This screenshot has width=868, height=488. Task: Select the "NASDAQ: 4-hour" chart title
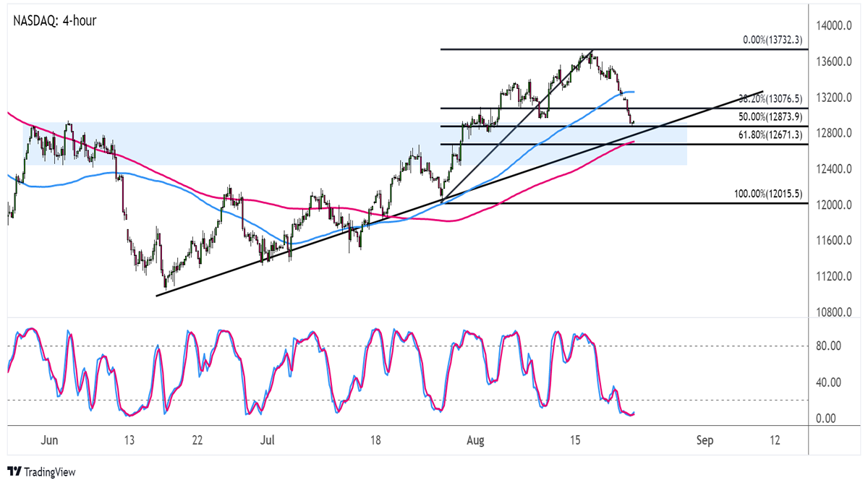pos(55,21)
